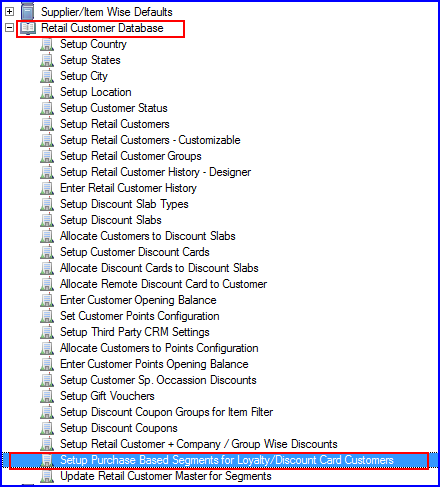This screenshot has height=487, width=440.
Task: Open Setup Retail Customer History - Designer
Action: tap(155, 172)
